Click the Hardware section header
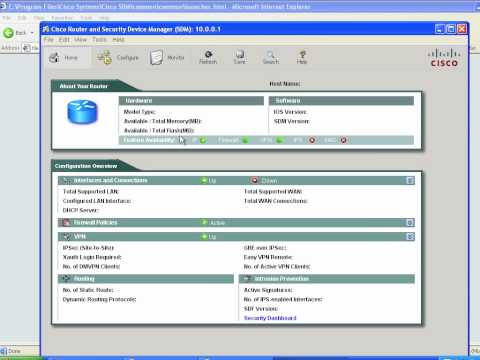The width and height of the screenshot is (480, 360). [191, 101]
